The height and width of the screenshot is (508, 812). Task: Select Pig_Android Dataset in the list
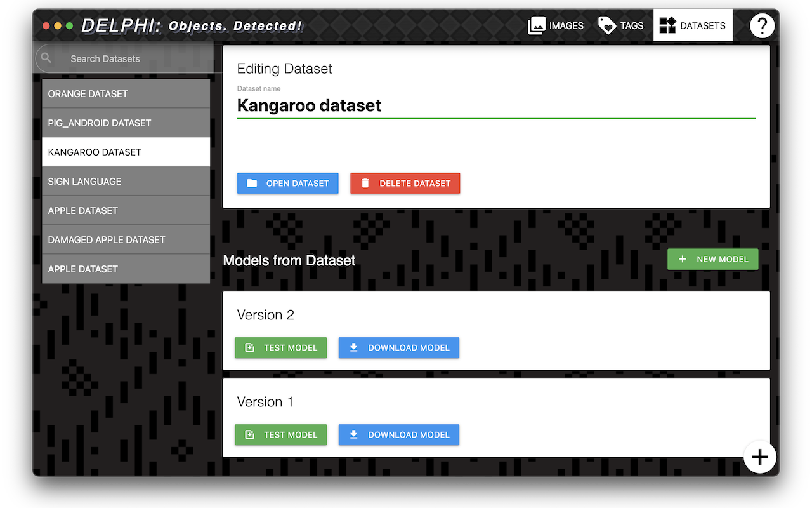click(x=126, y=123)
